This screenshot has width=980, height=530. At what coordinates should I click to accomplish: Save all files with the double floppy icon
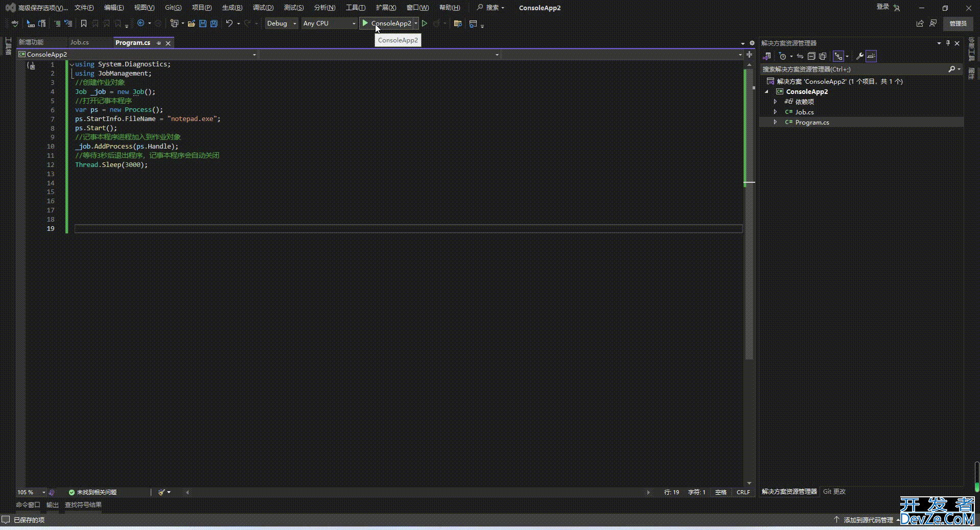click(x=214, y=23)
